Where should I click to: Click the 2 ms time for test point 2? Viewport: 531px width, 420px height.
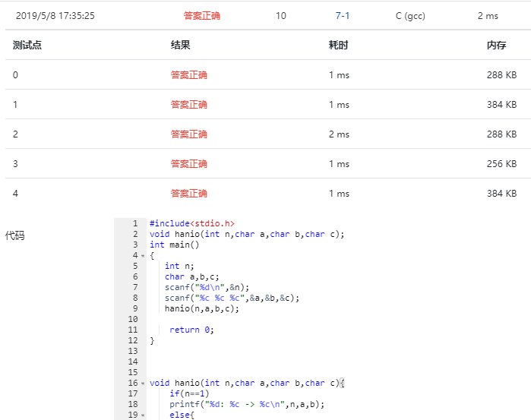pos(339,134)
